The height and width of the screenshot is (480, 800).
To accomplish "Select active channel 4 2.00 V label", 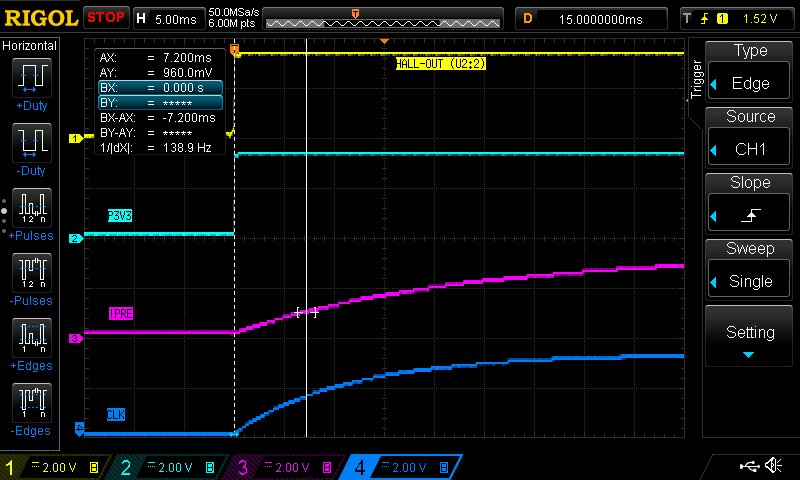I will pyautogui.click(x=409, y=467).
